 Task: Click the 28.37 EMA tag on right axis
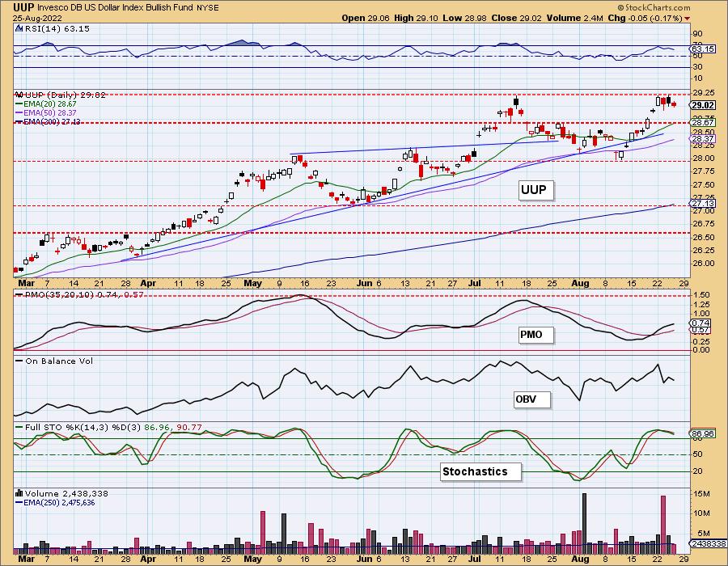703,139
